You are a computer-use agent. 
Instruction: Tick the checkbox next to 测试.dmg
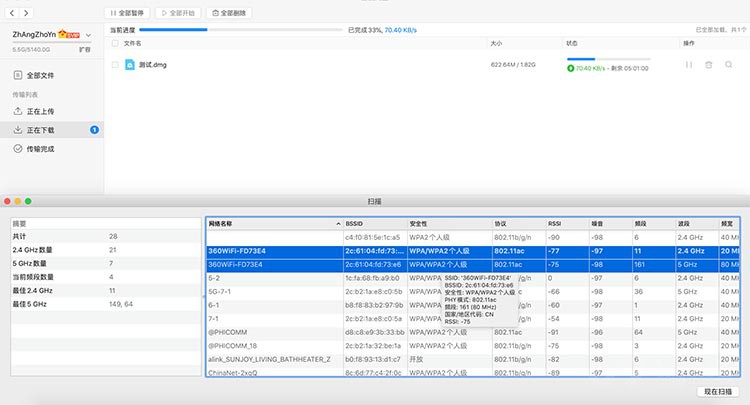tap(115, 65)
